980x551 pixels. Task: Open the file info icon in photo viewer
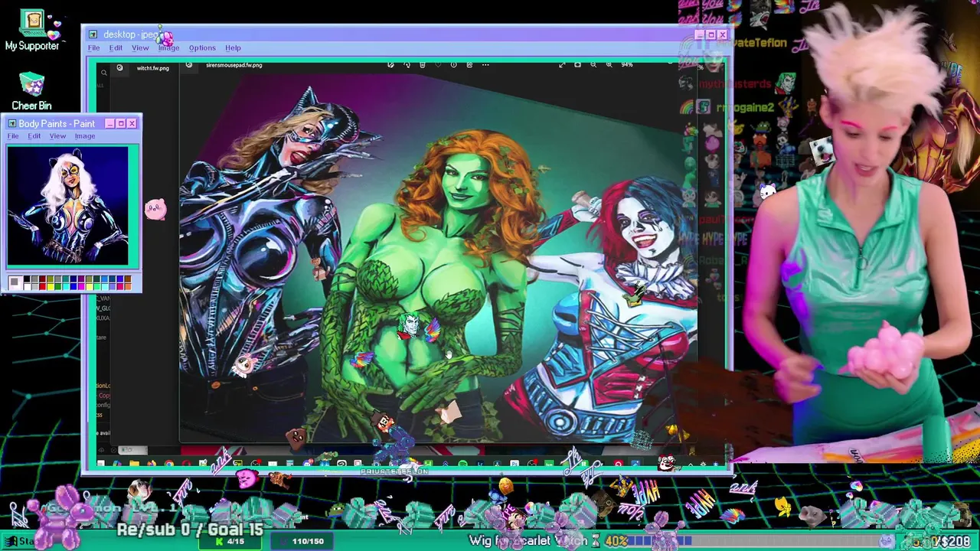click(x=453, y=65)
